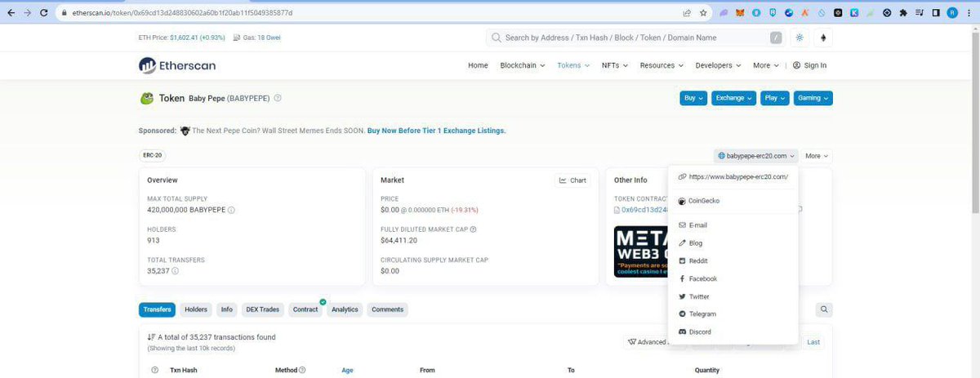
Task: Click the MetaMask fox extension icon
Action: pos(740,13)
